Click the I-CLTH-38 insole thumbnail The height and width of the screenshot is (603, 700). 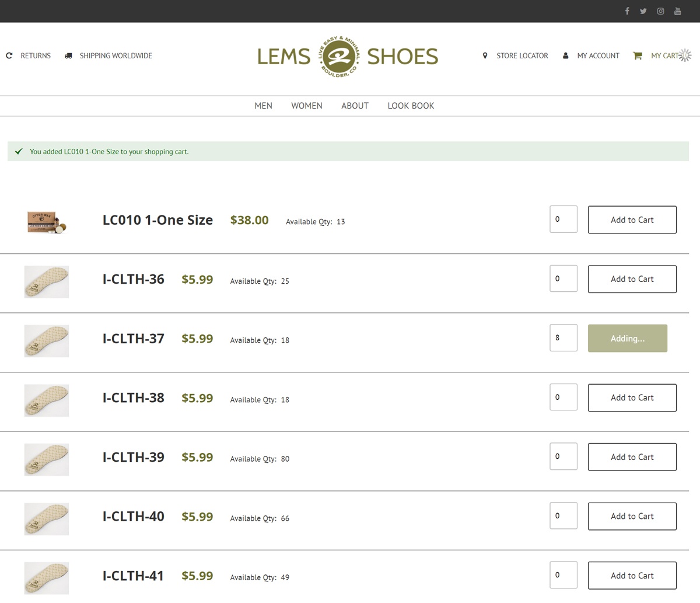click(x=47, y=400)
